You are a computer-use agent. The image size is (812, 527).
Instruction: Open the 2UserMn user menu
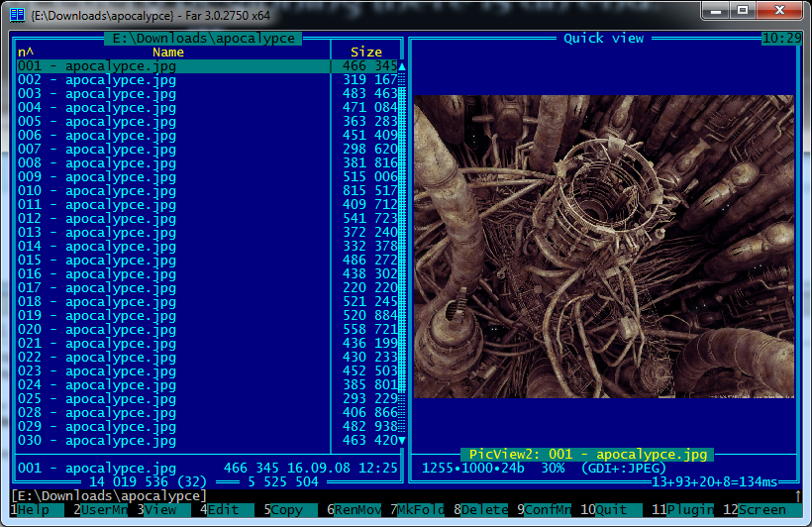pyautogui.click(x=100, y=509)
